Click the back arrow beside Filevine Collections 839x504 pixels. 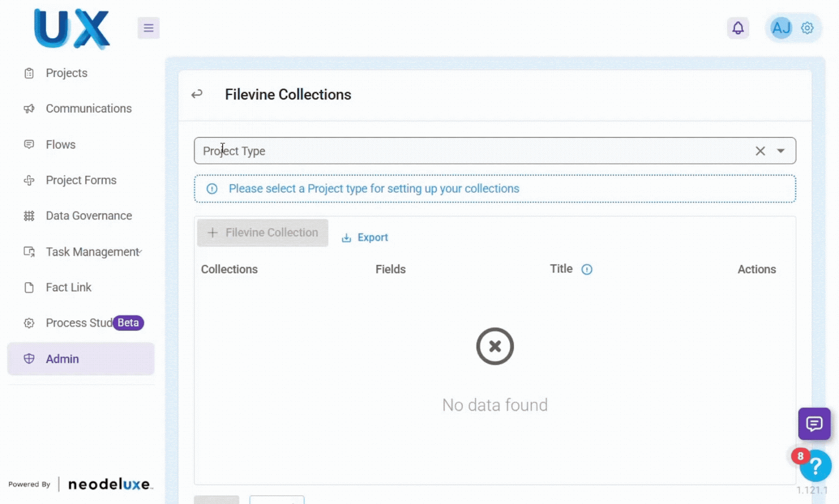[197, 94]
